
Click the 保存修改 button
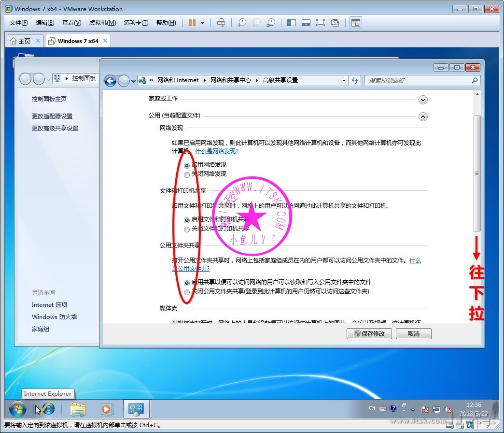coord(369,334)
